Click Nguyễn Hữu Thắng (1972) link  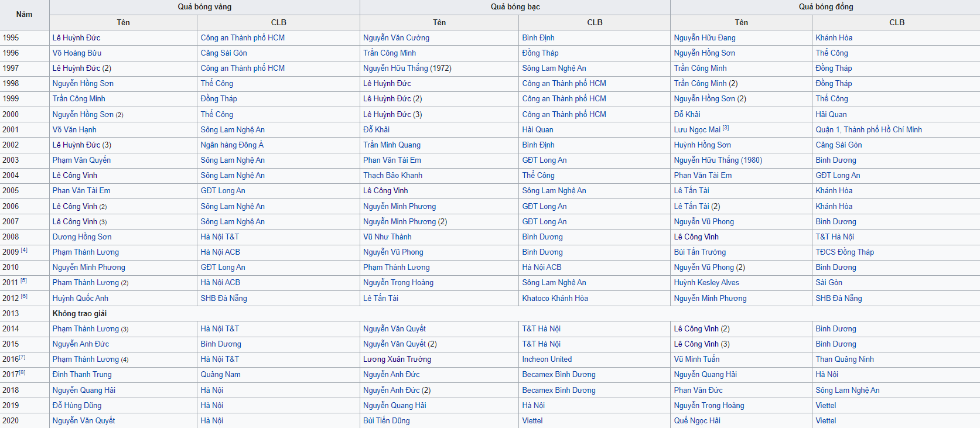[x=407, y=68]
